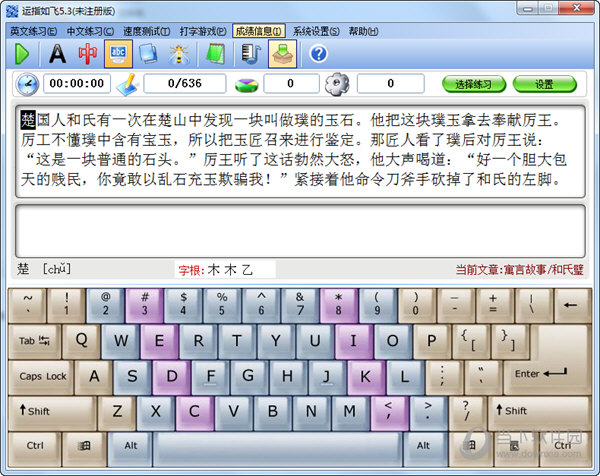Open the green notepad icon
Image resolution: width=600 pixels, height=476 pixels.
[215, 54]
